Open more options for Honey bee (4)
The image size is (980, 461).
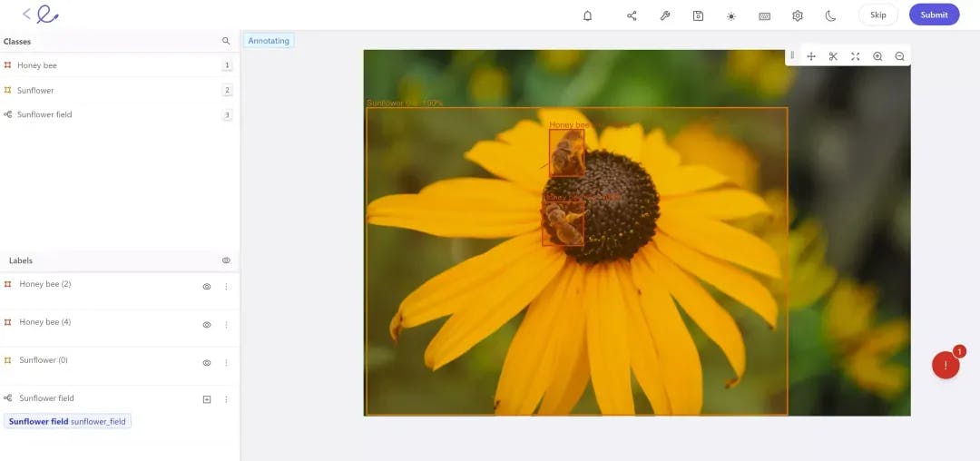pos(226,325)
